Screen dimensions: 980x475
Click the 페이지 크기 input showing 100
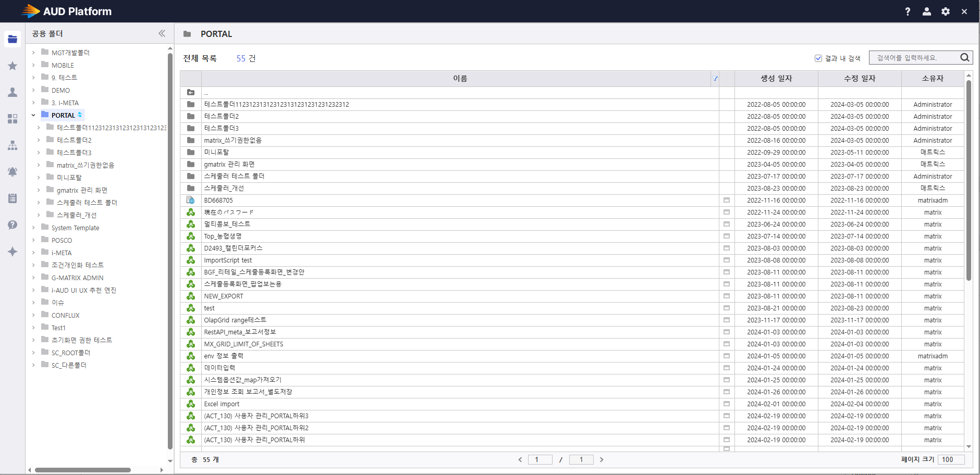951,459
